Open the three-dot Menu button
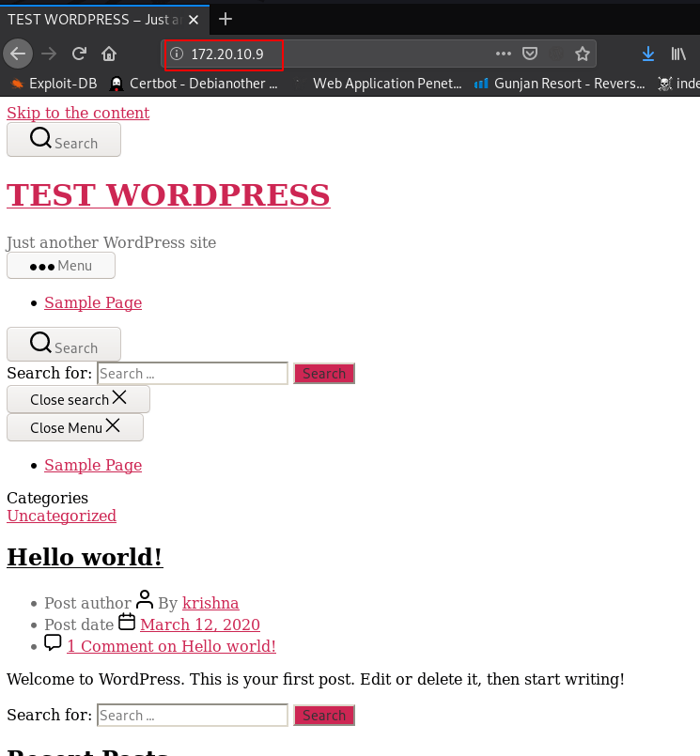This screenshot has height=756, width=700. tap(61, 265)
